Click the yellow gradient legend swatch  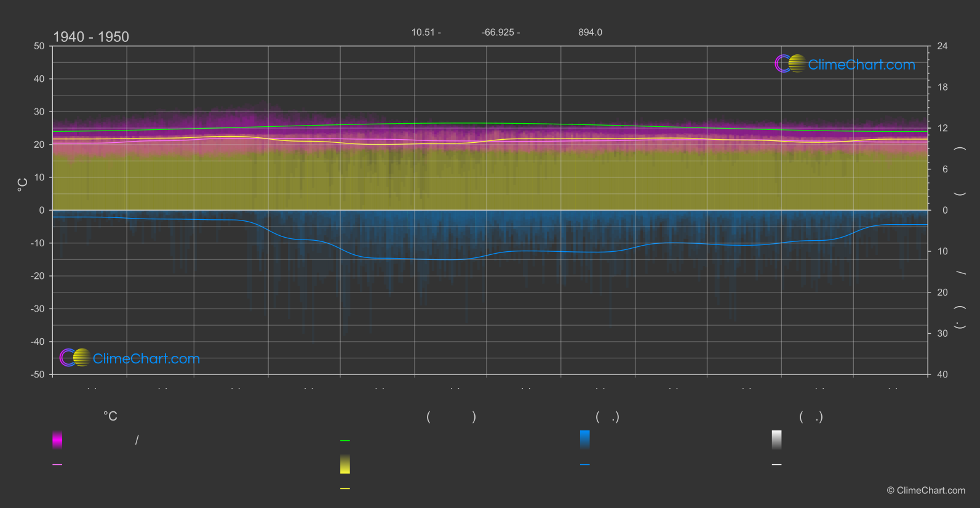(345, 464)
